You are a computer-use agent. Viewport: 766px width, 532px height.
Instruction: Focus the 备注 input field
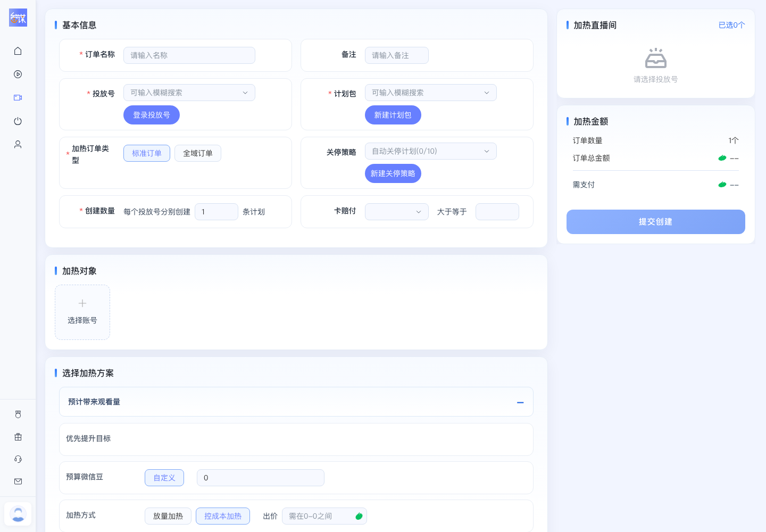click(x=397, y=55)
